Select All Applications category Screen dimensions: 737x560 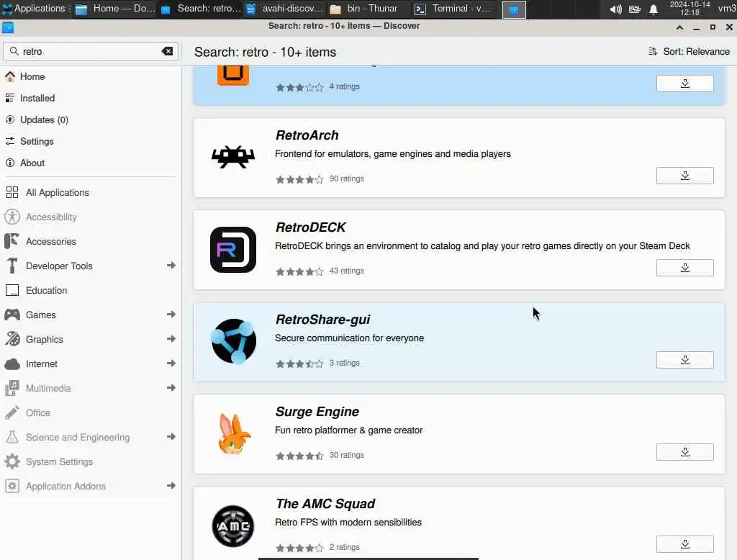90,192
